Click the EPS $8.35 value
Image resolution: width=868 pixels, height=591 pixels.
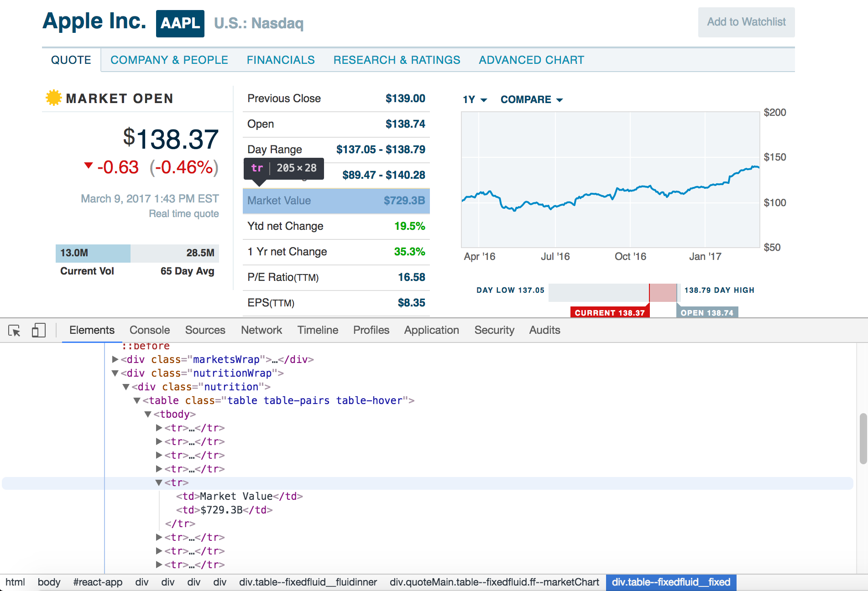(411, 303)
